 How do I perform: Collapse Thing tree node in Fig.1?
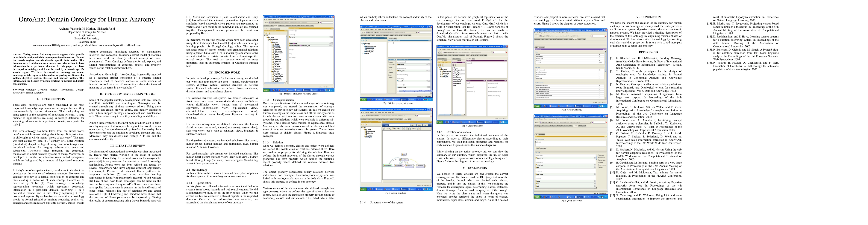click(264, 36)
